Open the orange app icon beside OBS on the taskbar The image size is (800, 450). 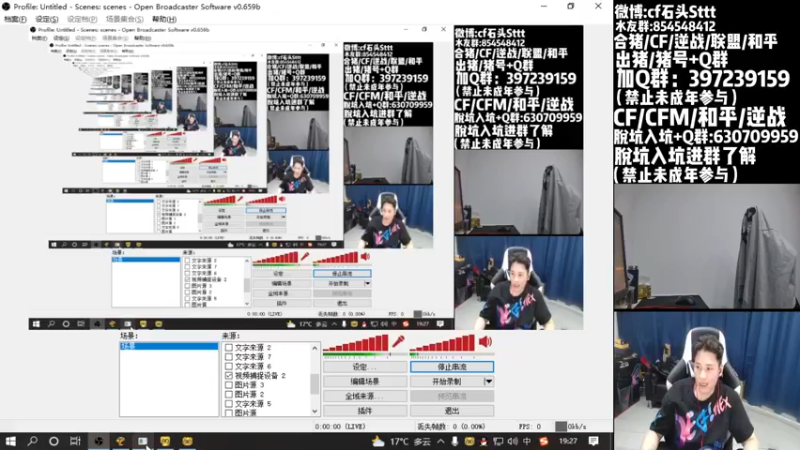(120, 441)
